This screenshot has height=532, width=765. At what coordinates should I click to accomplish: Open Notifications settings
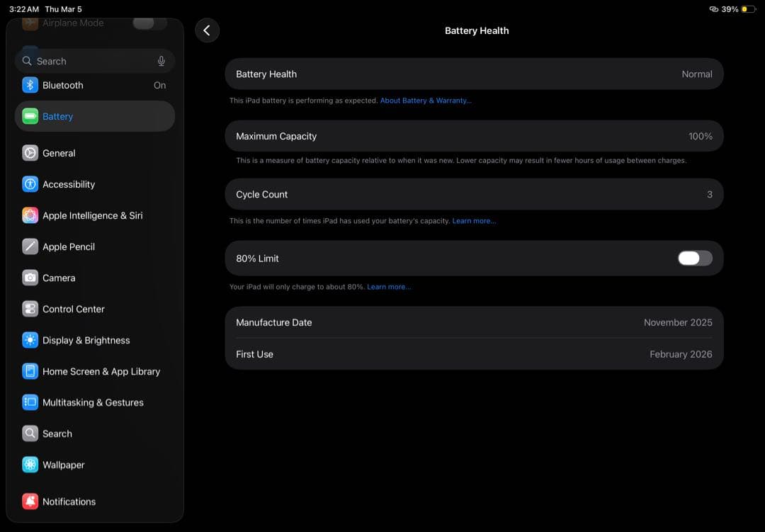pyautogui.click(x=95, y=502)
